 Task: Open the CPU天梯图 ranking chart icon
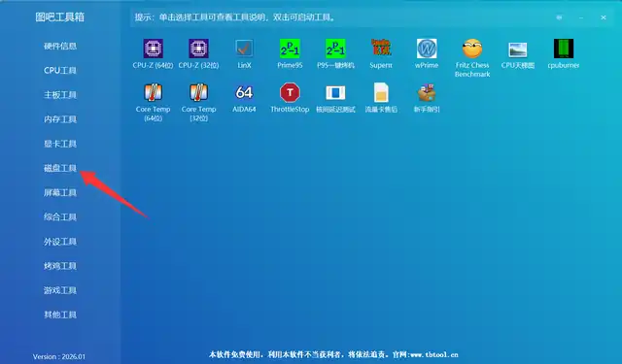point(518,50)
